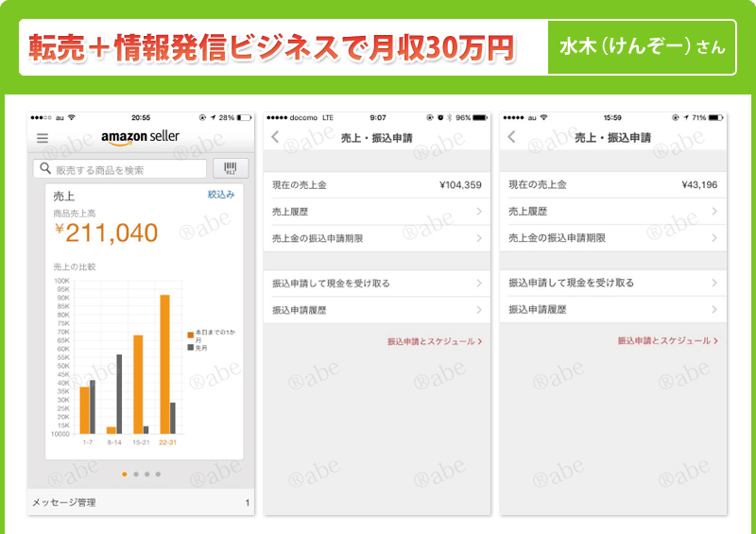Tap the 96% battery icon on docomo screen
Screen dimensions: 756x534
[480, 117]
